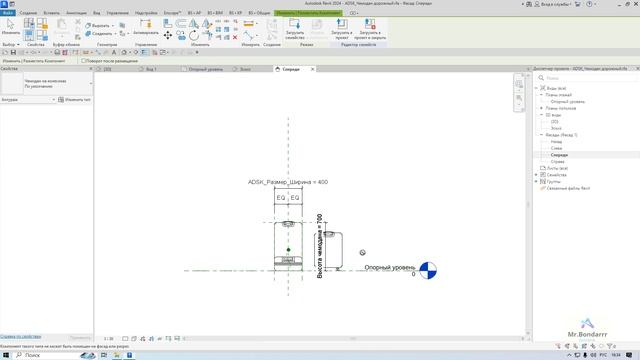Open the family type selector dropdown in Properties

click(91, 84)
